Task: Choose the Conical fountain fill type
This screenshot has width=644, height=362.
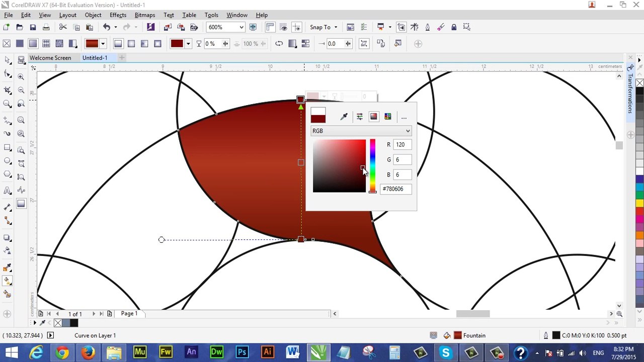Action: pos(144,44)
